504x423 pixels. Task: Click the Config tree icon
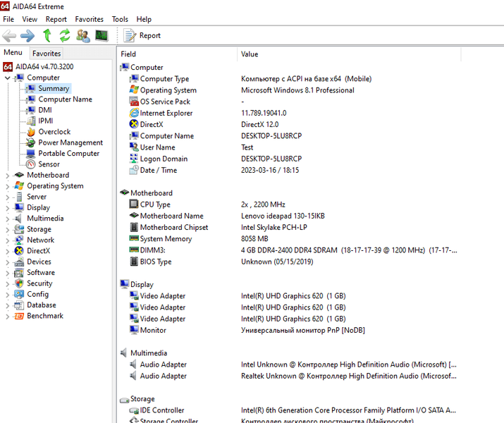pyautogui.click(x=19, y=294)
